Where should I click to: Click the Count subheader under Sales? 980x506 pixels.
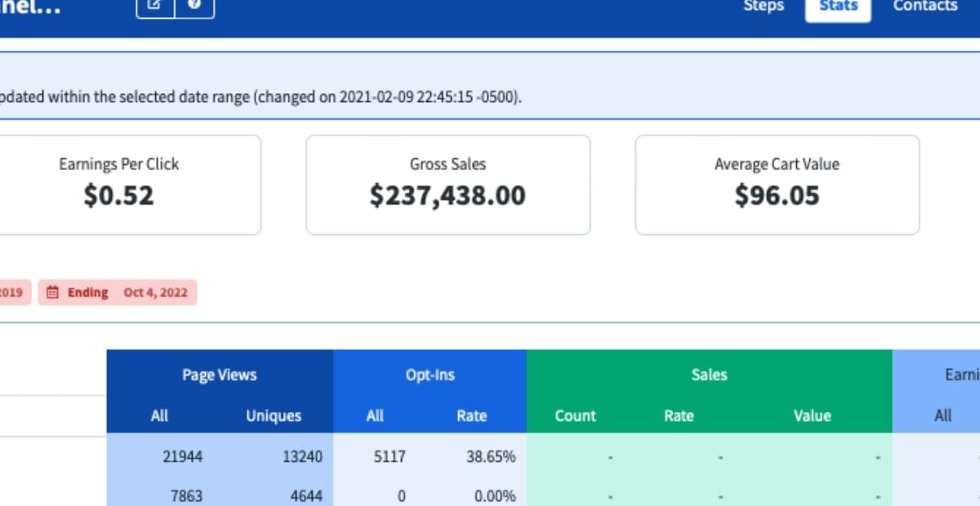[576, 415]
